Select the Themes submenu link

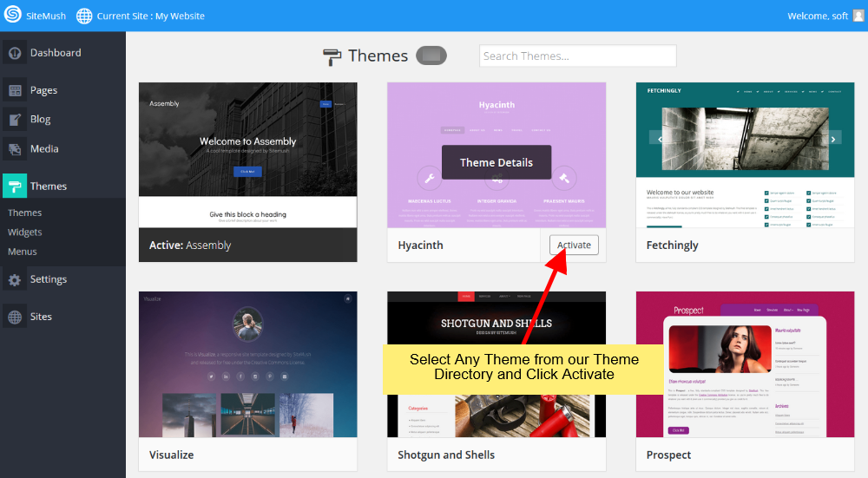pos(25,213)
